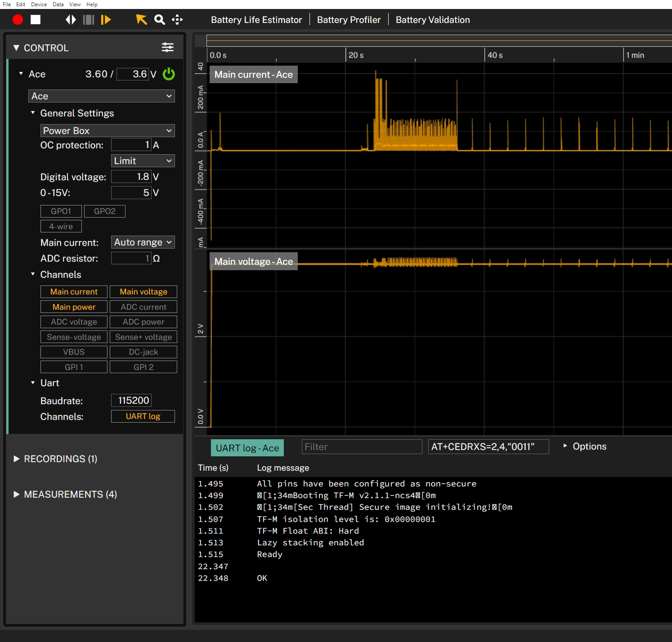672x642 pixels.
Task: Enable the ADC current channel
Action: (x=143, y=307)
